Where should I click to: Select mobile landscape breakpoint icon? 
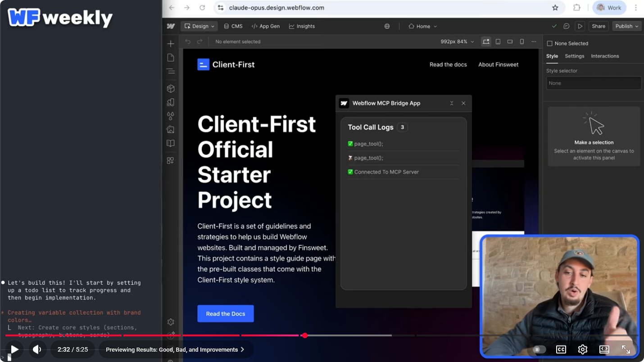tap(510, 41)
